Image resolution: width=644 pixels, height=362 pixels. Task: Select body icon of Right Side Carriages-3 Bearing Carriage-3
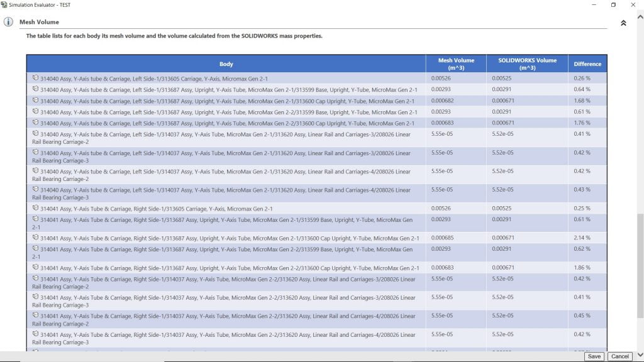coord(35,297)
